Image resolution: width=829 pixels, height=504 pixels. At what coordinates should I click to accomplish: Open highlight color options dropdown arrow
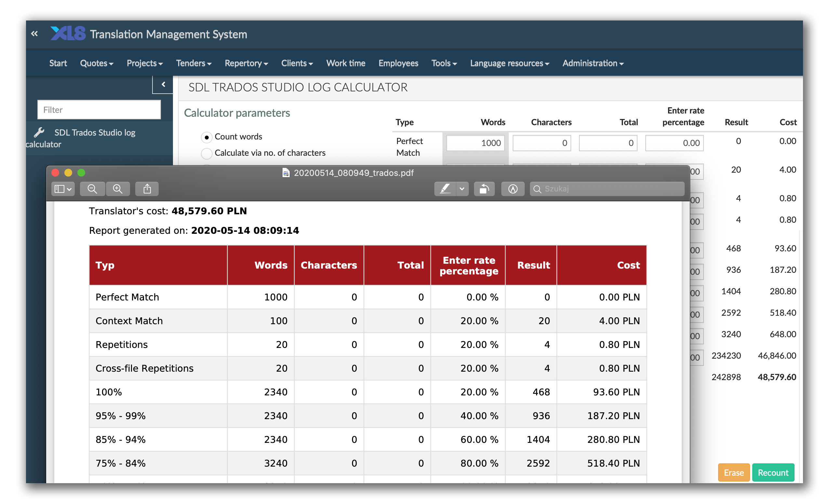click(x=462, y=189)
